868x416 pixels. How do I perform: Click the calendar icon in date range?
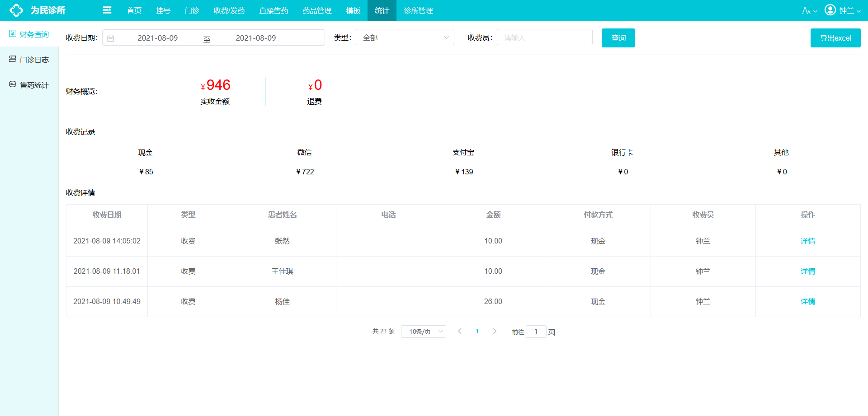coord(111,38)
